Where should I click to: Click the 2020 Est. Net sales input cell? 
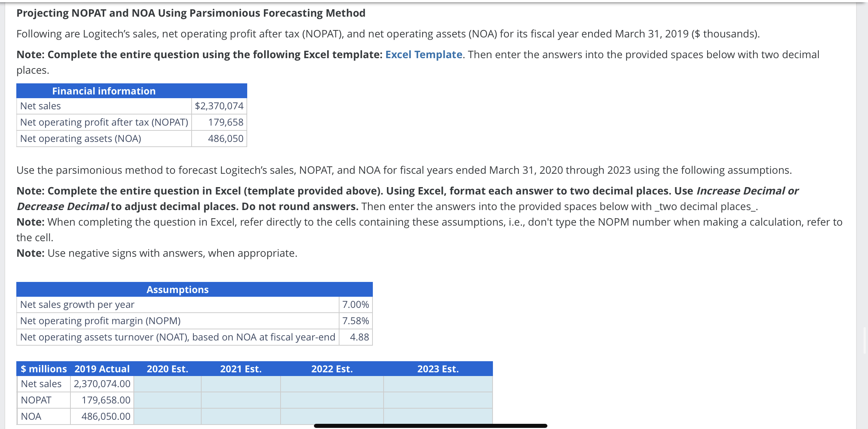click(168, 384)
